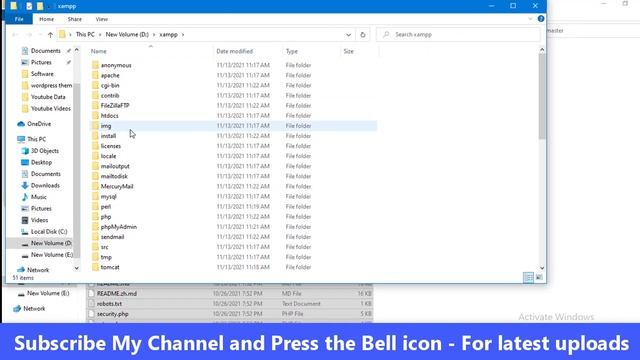Screen dimensions: 640x360
Task: Select the phpMyAdmin folder icon
Action: click(x=95, y=227)
